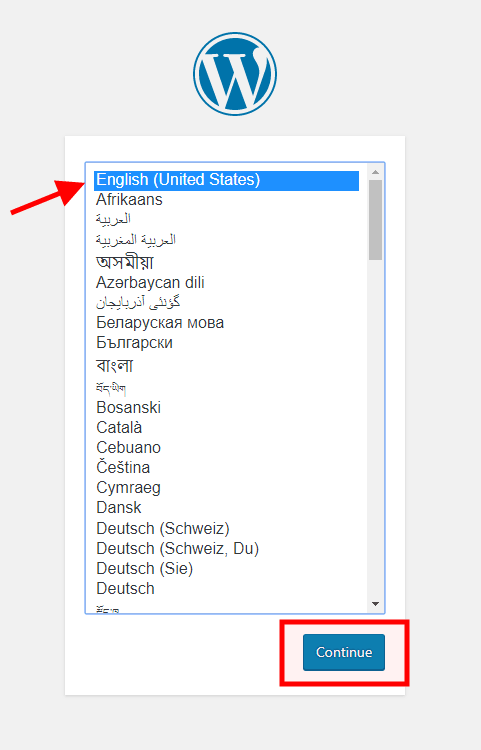Pick Dansk from the language list

pyautogui.click(x=226, y=507)
